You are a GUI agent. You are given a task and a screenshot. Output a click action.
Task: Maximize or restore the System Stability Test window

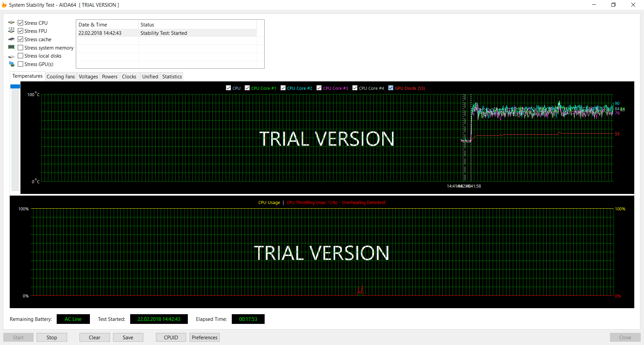point(613,5)
